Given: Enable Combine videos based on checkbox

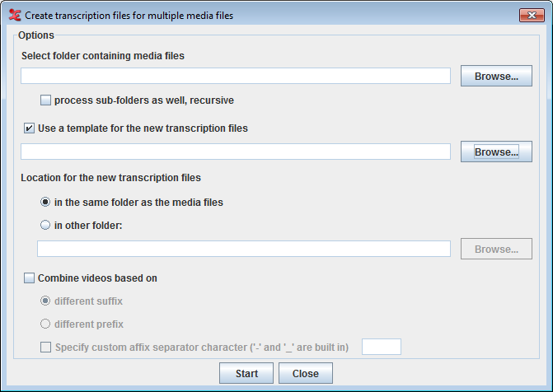Looking at the screenshot, I should pos(29,278).
